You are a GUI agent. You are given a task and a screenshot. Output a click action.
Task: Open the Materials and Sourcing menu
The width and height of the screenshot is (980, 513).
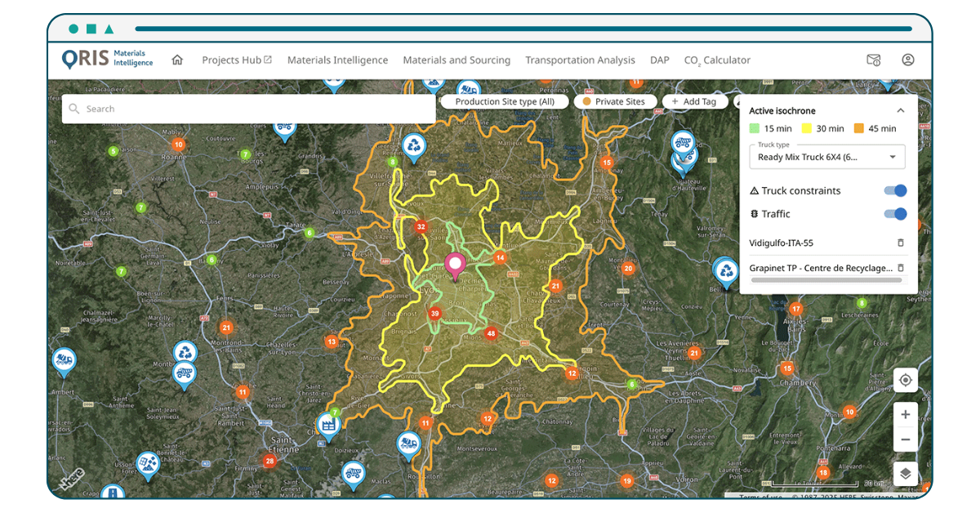click(x=457, y=60)
